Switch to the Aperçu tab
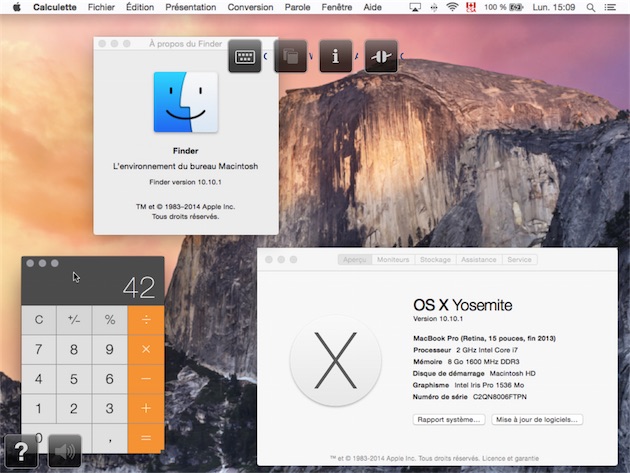The width and height of the screenshot is (630, 473). [355, 260]
